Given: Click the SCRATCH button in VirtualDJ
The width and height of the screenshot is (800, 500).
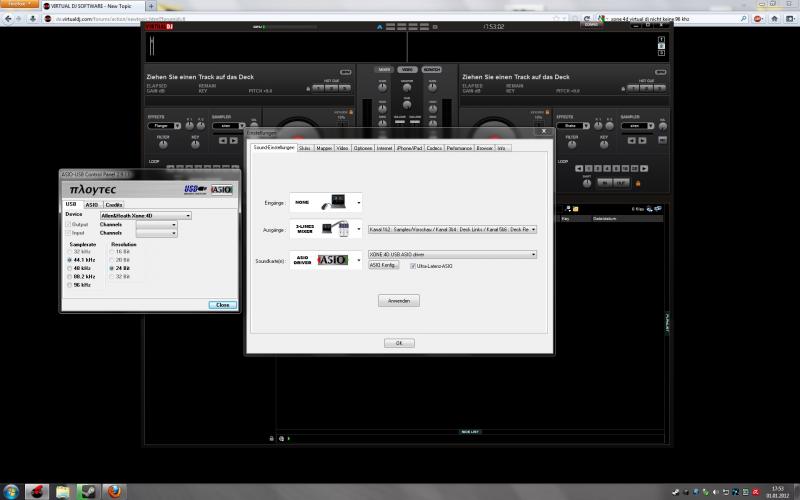Looking at the screenshot, I should click(432, 69).
